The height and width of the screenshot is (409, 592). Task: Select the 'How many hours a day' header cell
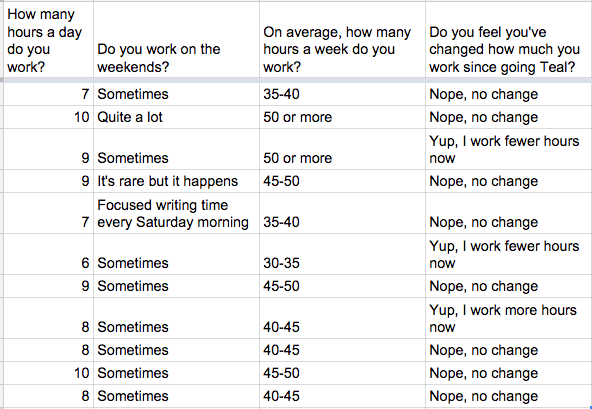[48, 40]
